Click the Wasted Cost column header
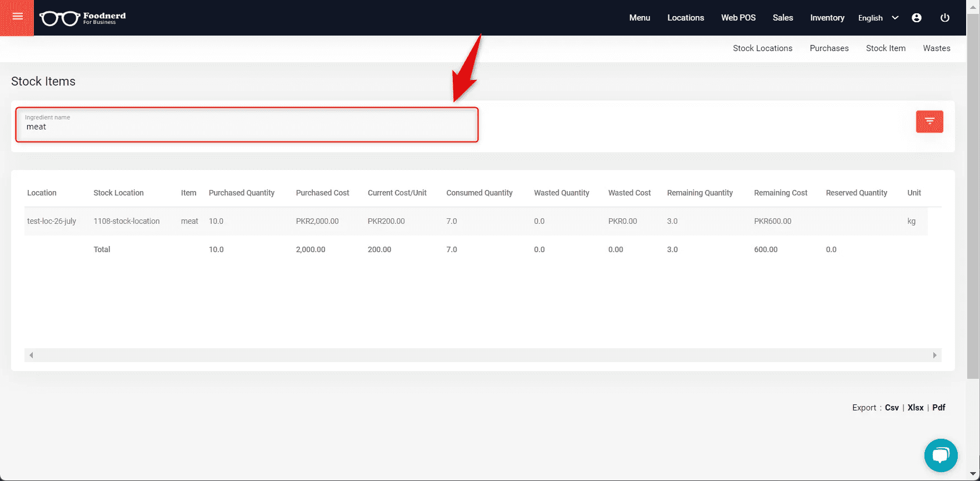Screen dimensions: 980x481 tap(629, 193)
